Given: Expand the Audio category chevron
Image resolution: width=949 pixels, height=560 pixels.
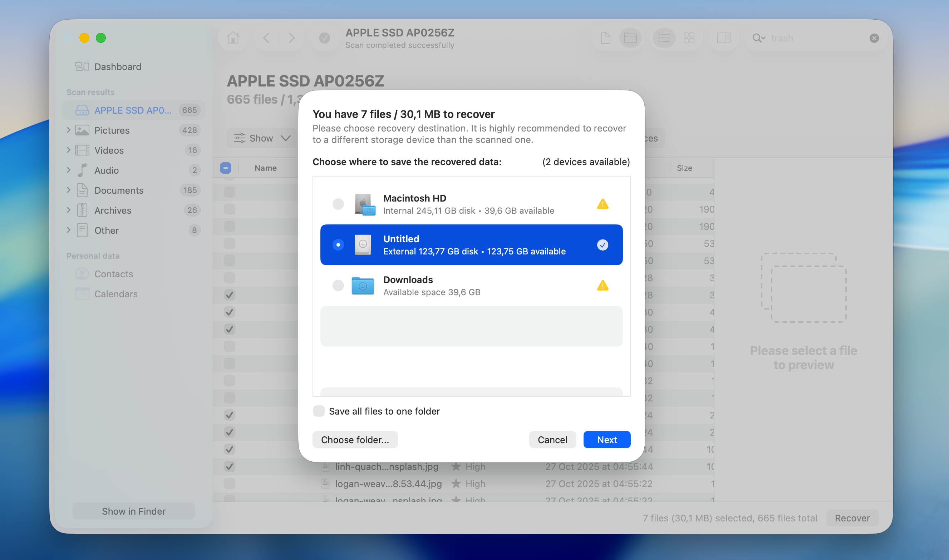Looking at the screenshot, I should (68, 170).
